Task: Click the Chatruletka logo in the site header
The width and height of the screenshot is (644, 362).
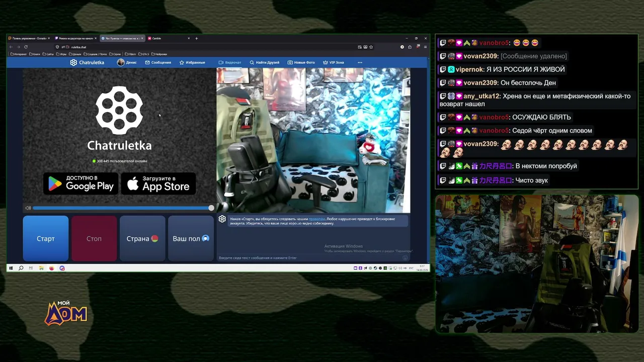Action: [x=87, y=62]
